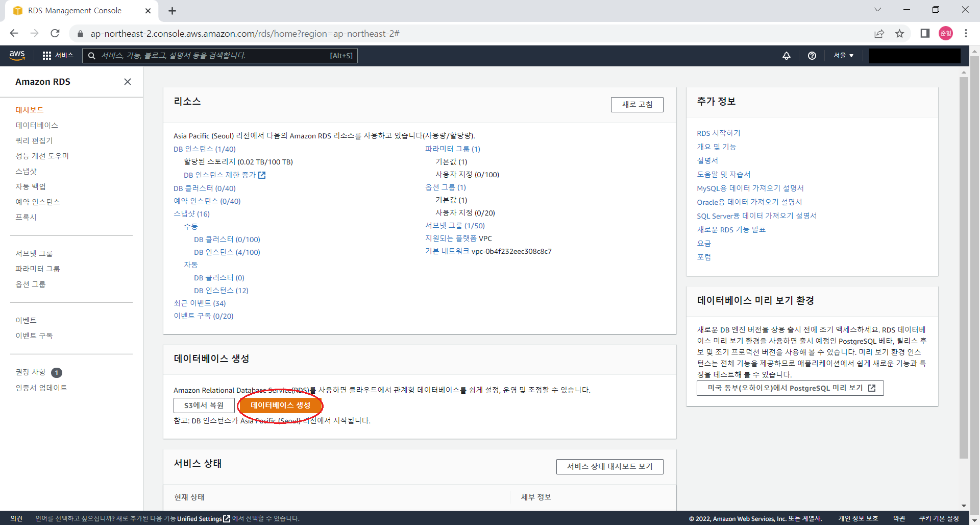
Task: Open the 이벤트 구독 (0/20) link
Action: pos(204,316)
